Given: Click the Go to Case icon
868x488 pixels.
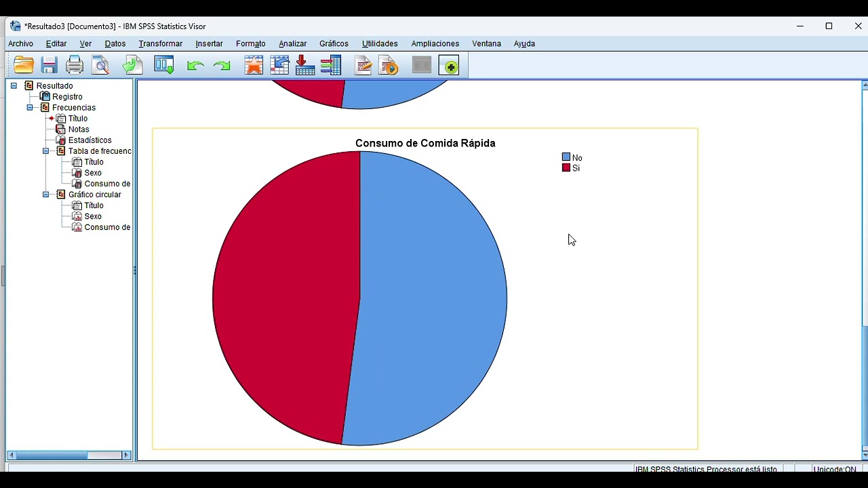Looking at the screenshot, I should point(279,65).
